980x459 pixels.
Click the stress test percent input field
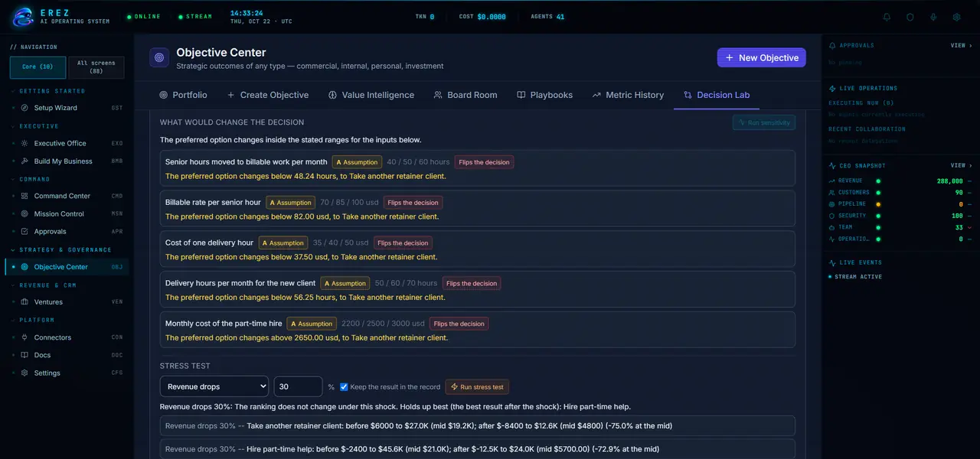pyautogui.click(x=299, y=386)
